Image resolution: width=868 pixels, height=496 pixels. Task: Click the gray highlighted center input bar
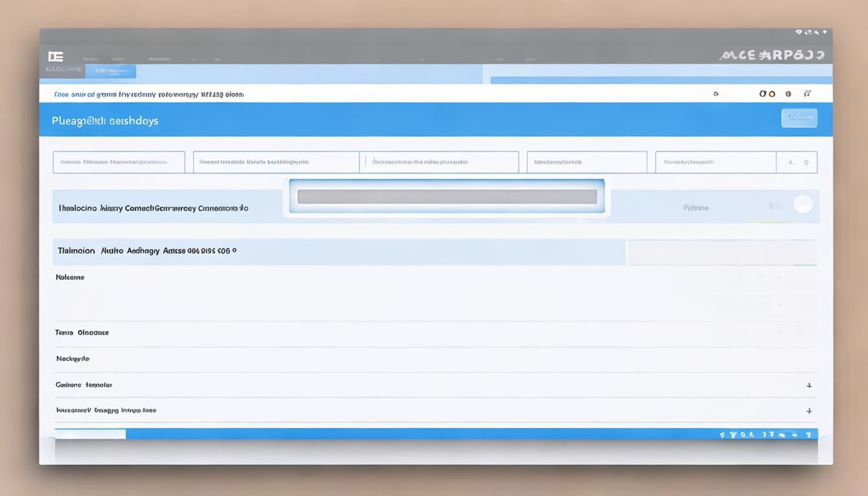(447, 197)
